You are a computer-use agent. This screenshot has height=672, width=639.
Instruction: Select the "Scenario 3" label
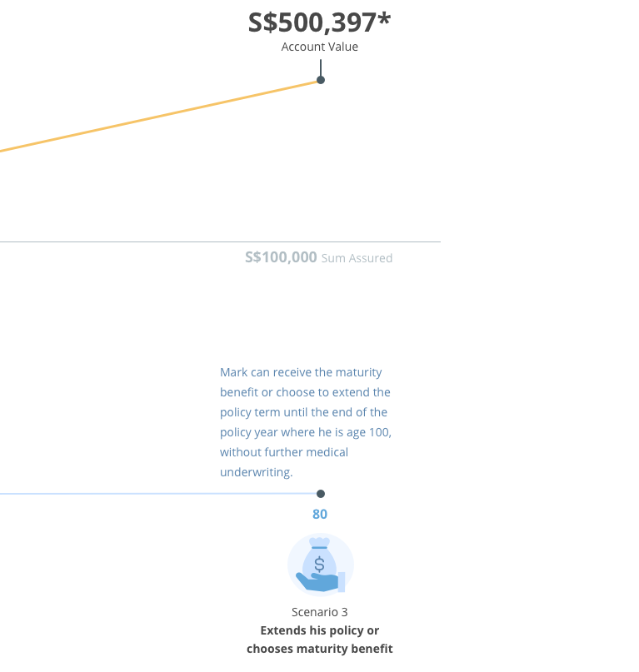[320, 612]
